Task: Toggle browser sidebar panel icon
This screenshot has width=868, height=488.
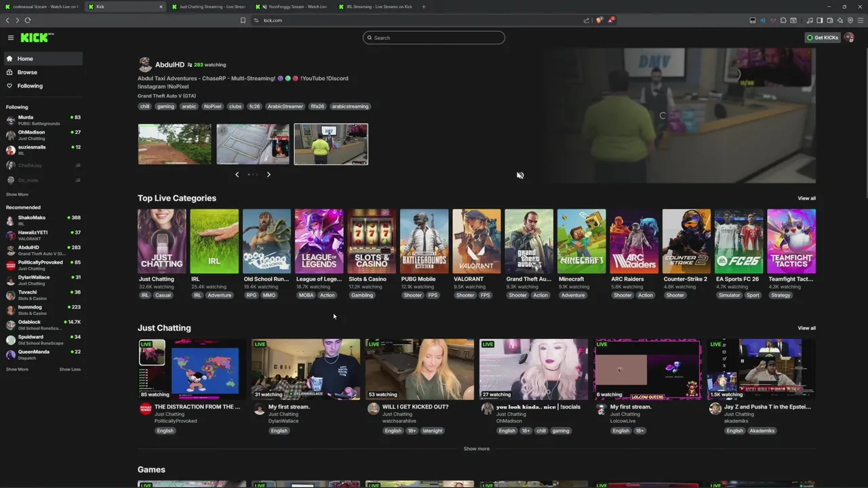Action: point(820,20)
